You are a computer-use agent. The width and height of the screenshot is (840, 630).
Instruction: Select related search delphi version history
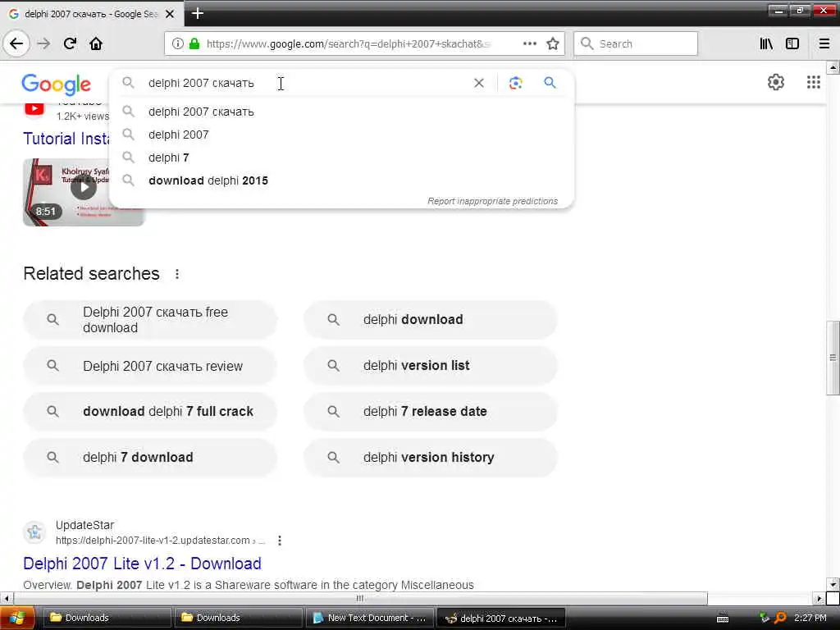tap(431, 458)
